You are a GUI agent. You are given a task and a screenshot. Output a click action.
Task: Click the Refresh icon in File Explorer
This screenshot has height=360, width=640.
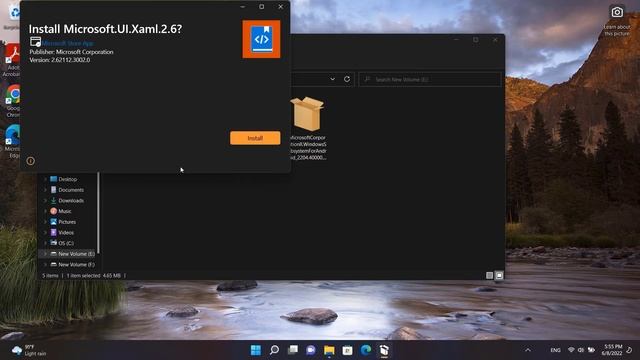tap(347, 79)
